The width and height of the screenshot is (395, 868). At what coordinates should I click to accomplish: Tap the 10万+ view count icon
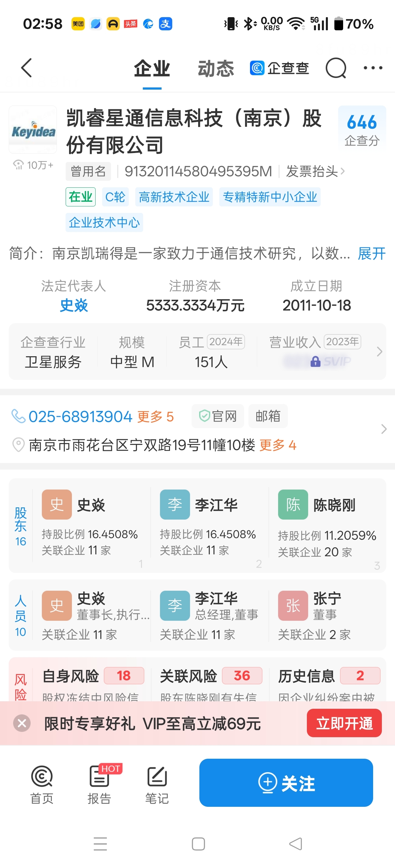tap(18, 165)
